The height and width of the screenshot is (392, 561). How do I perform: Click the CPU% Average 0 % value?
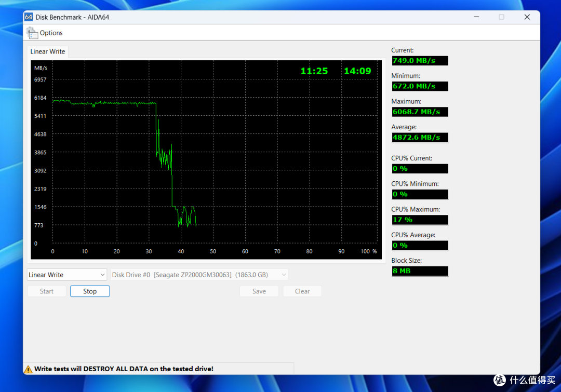420,246
